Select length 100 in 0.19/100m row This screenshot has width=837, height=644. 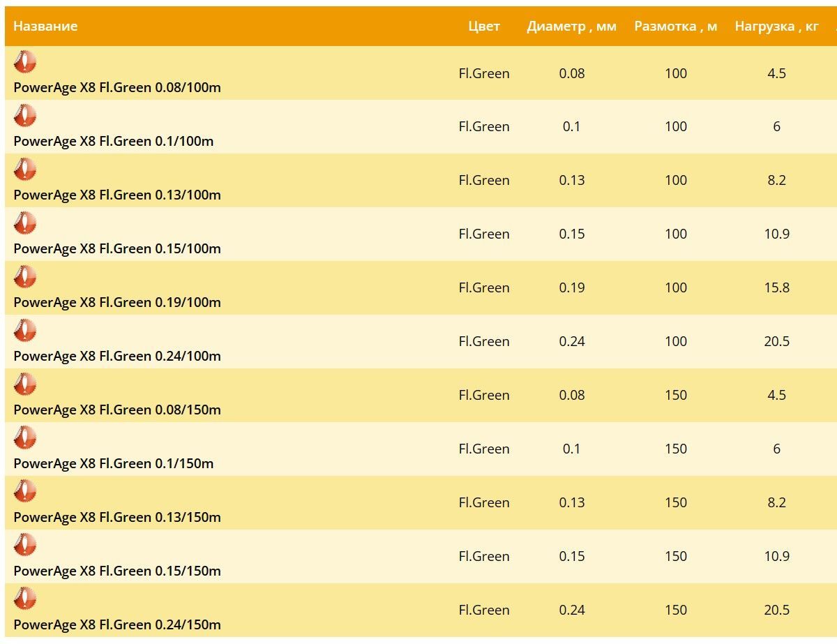[676, 288]
